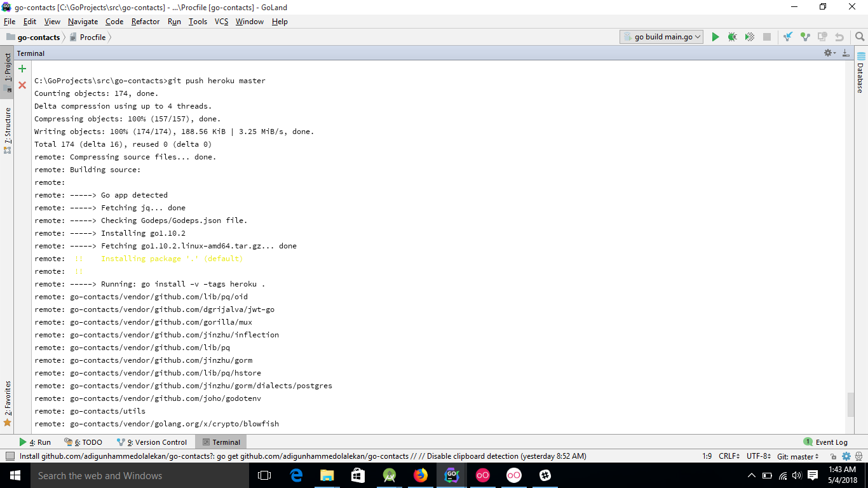The image size is (868, 488).
Task: Toggle the Favorites side panel
Action: coord(8,403)
